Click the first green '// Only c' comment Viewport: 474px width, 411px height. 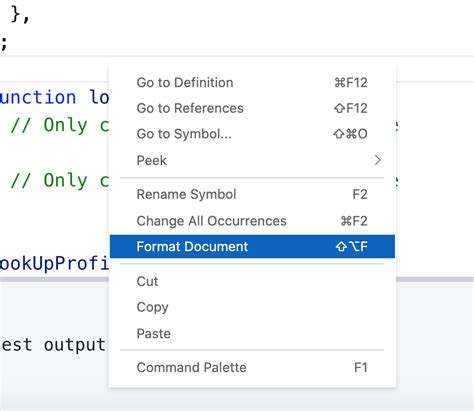click(x=60, y=126)
